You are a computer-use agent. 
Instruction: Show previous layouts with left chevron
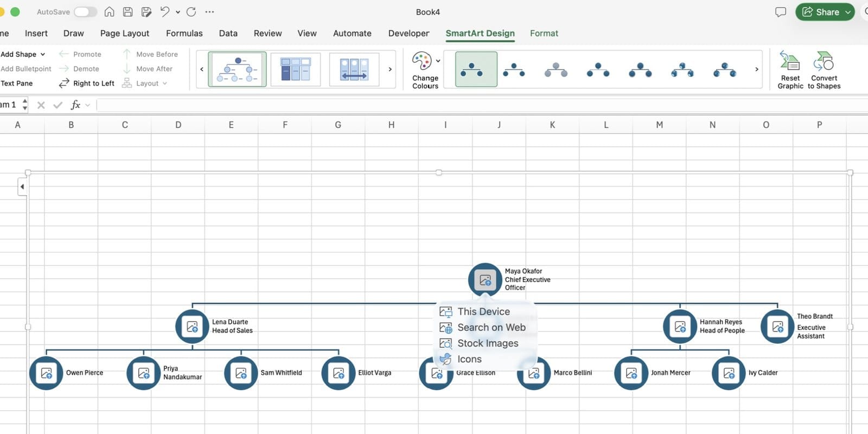pos(202,69)
